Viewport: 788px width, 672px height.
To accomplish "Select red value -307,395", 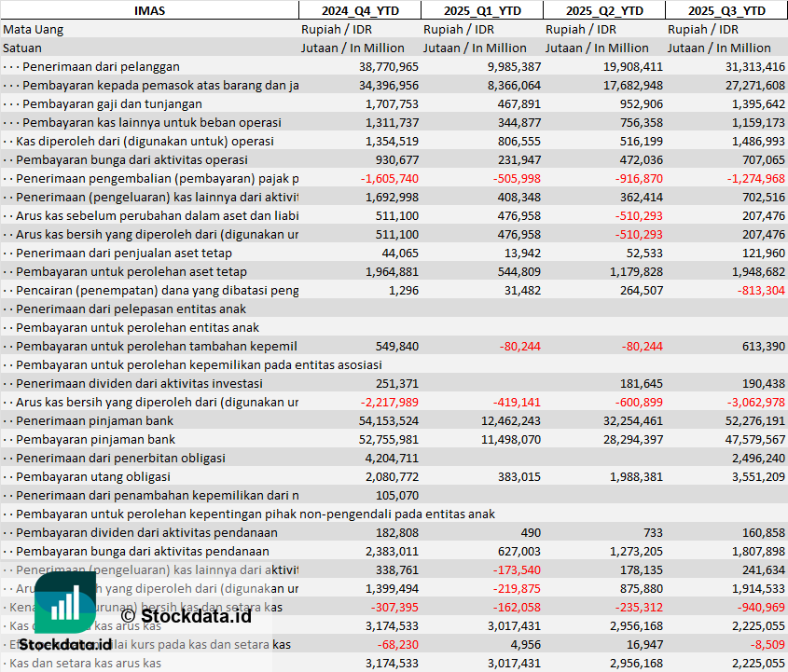I will coord(394,607).
